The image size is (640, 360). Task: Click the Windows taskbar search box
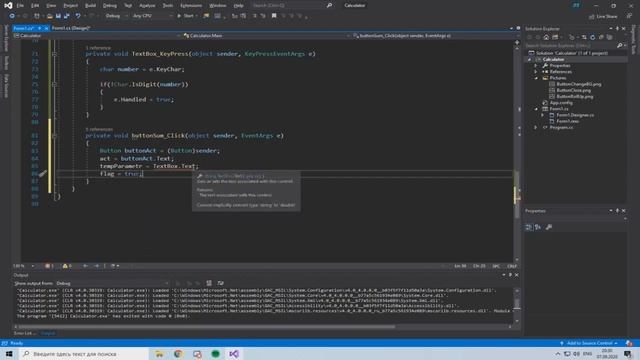click(x=84, y=354)
